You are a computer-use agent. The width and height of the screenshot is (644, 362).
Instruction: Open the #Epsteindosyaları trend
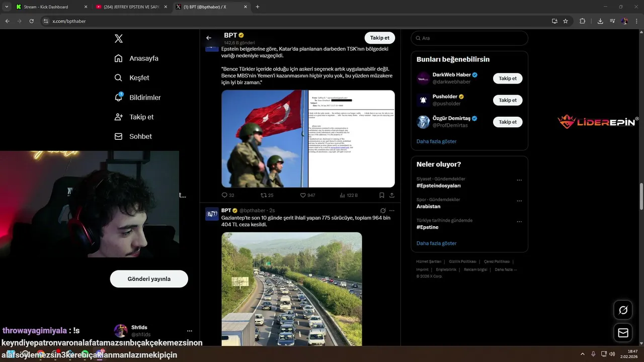(438, 186)
